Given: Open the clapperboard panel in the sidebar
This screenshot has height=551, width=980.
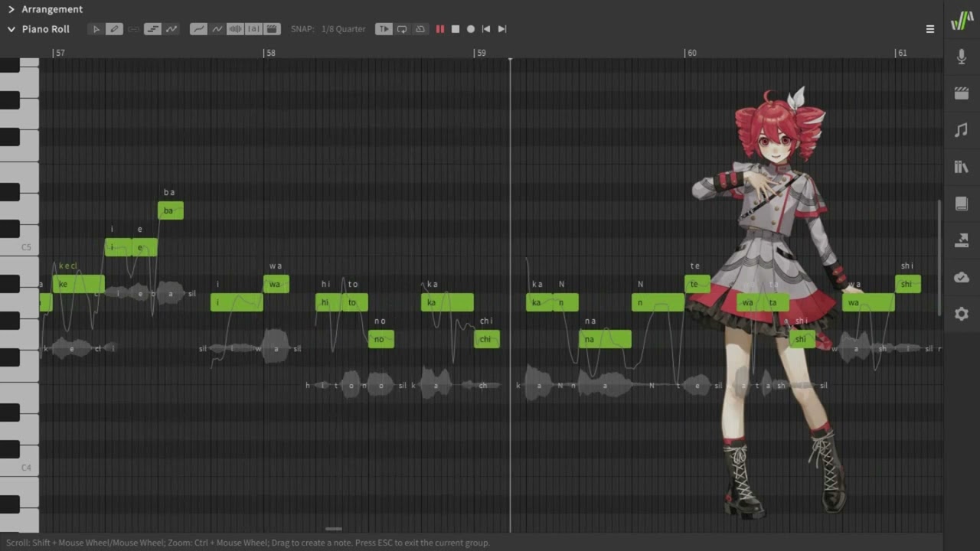Looking at the screenshot, I should click(x=962, y=93).
